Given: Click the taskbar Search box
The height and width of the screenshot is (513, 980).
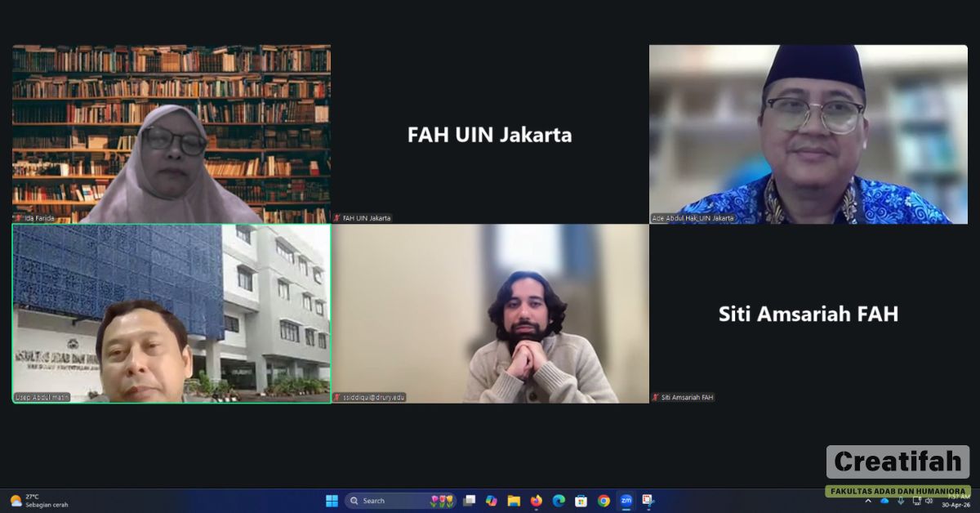Looking at the screenshot, I should click(399, 501).
